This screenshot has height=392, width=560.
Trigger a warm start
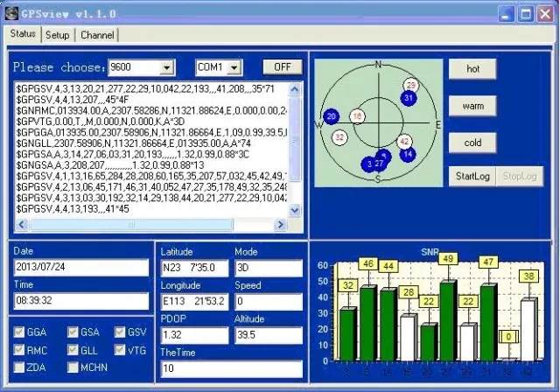click(472, 106)
